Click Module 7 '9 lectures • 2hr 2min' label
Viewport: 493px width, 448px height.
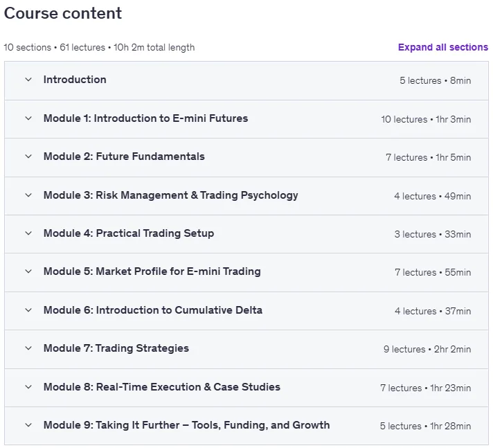point(427,349)
